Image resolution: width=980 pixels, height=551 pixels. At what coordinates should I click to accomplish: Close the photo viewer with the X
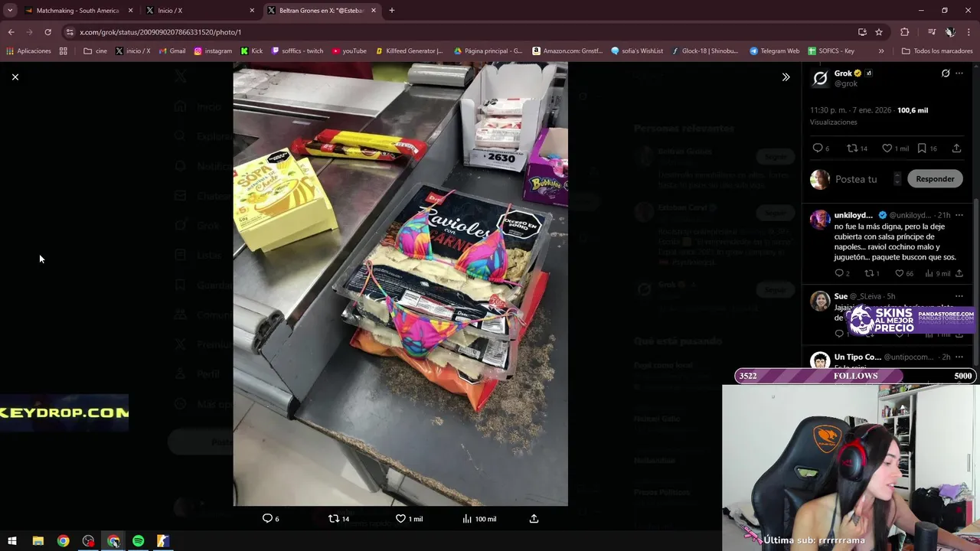tap(15, 77)
